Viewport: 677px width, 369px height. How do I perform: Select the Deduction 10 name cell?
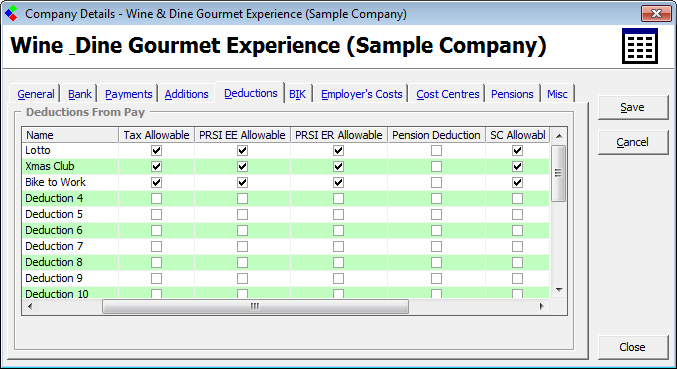click(70, 293)
